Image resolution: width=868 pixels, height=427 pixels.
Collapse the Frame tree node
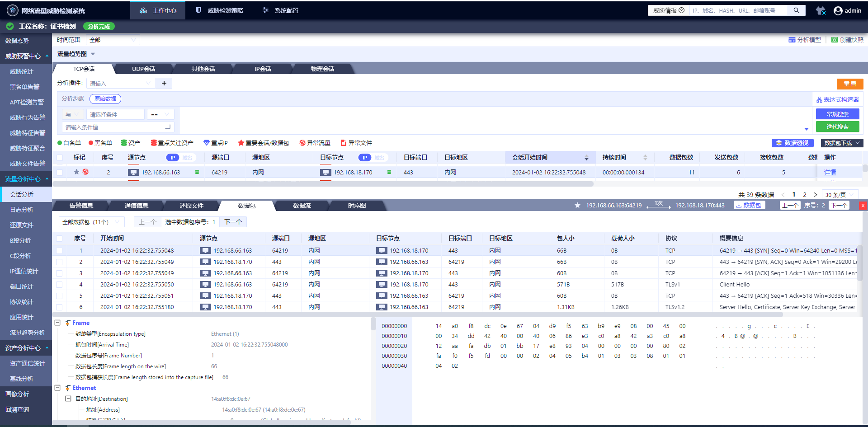point(57,323)
